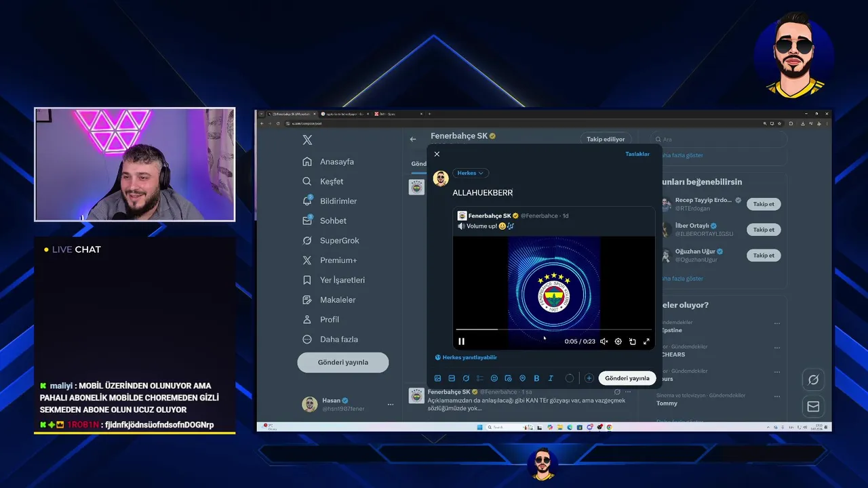Open video settings gear
The width and height of the screenshot is (868, 488).
[x=618, y=342]
